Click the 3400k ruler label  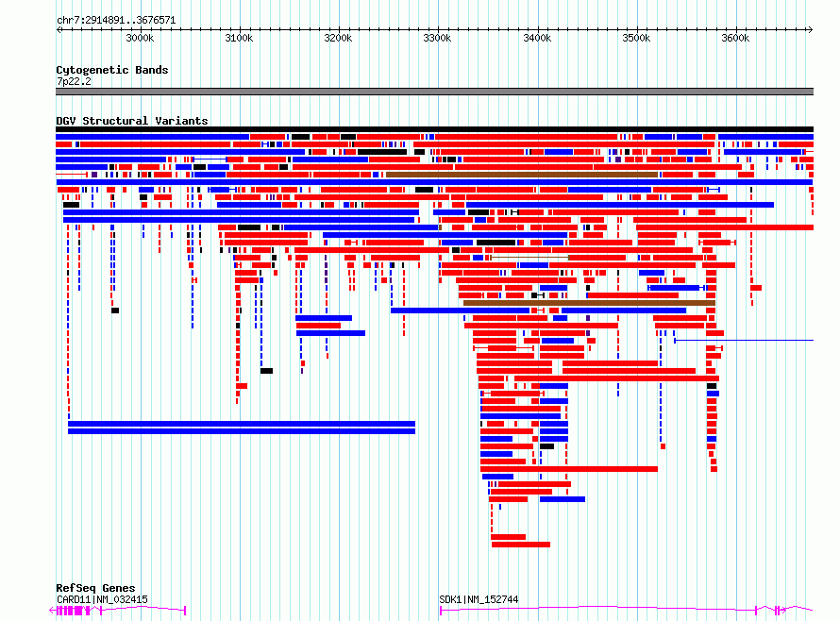tap(537, 38)
